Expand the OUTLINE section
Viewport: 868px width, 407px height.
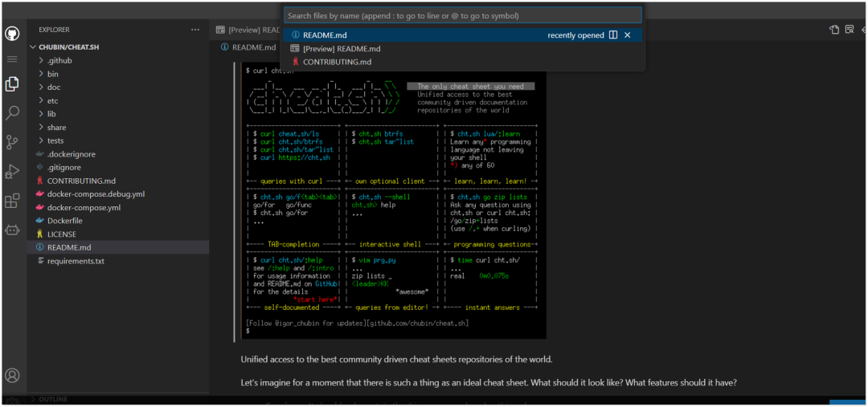pos(117,399)
